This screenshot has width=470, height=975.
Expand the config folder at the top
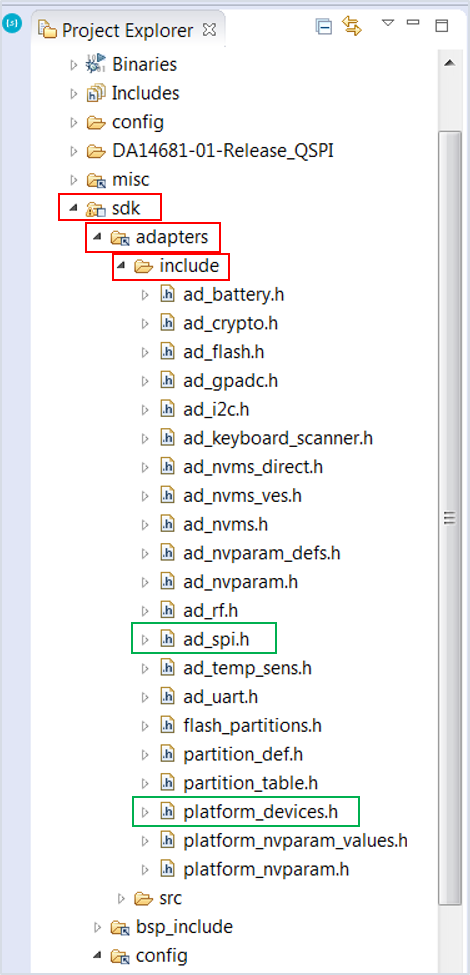click(75, 122)
